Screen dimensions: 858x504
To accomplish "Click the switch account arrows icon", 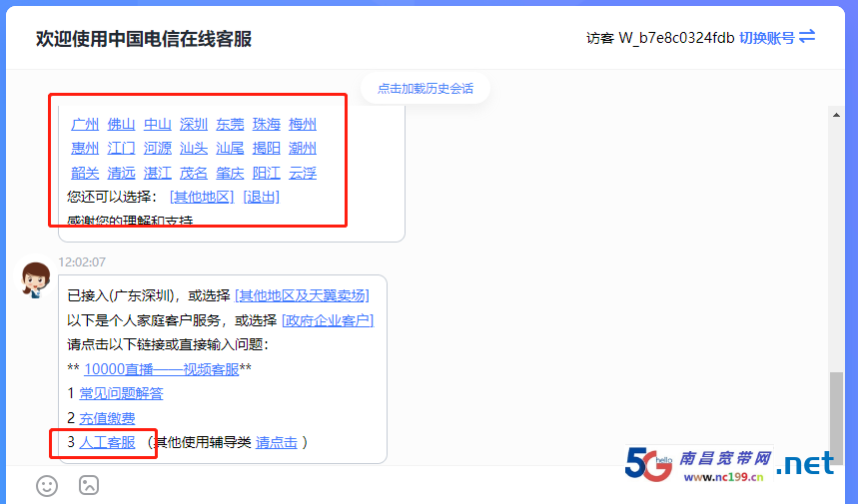I will point(807,37).
